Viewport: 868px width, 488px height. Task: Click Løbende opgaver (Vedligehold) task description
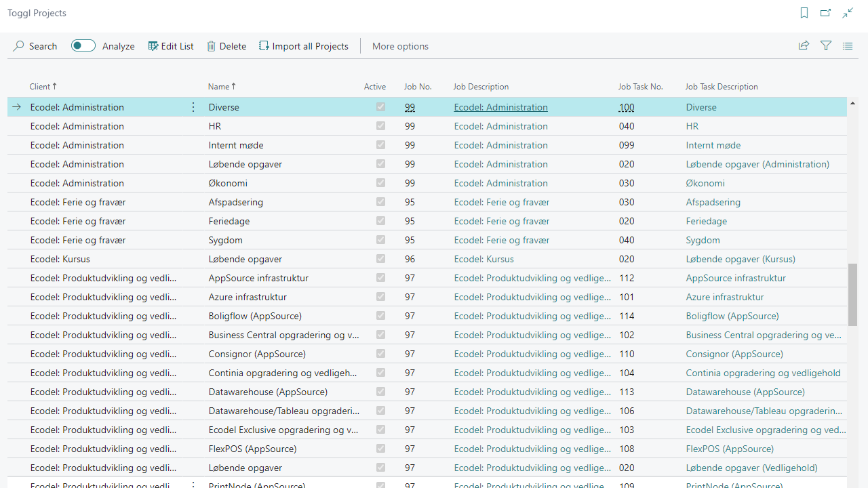pyautogui.click(x=751, y=468)
